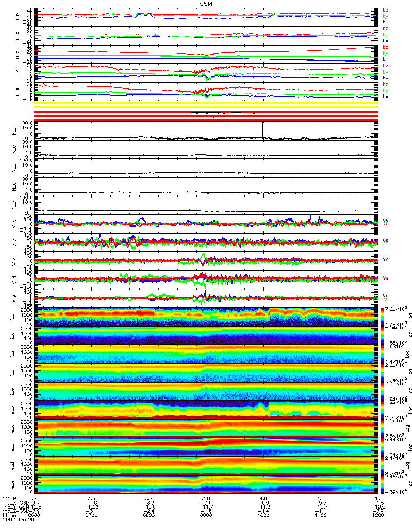Click the 0700 time tick label
The width and height of the screenshot is (412, 532).
coord(92,516)
